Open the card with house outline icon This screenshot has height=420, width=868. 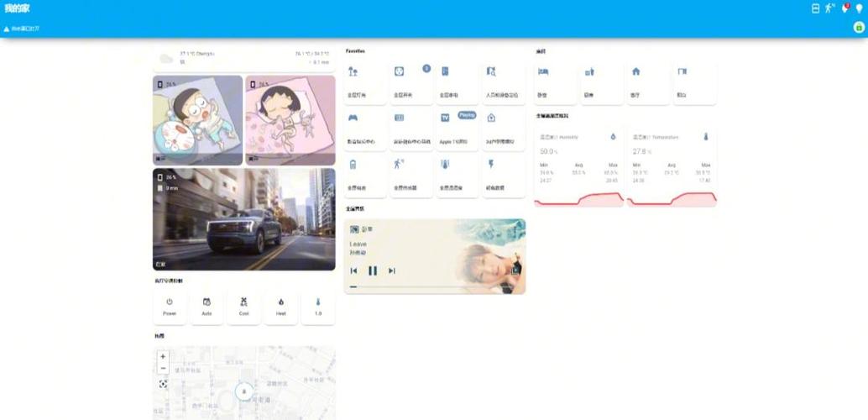pyautogui.click(x=505, y=129)
